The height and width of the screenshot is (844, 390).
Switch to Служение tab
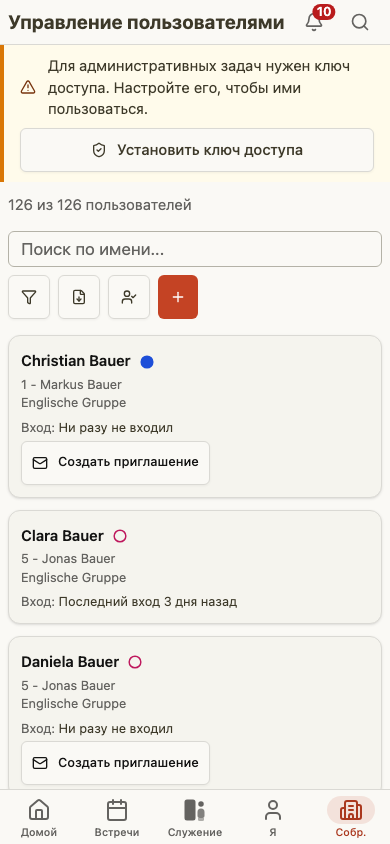click(195, 818)
